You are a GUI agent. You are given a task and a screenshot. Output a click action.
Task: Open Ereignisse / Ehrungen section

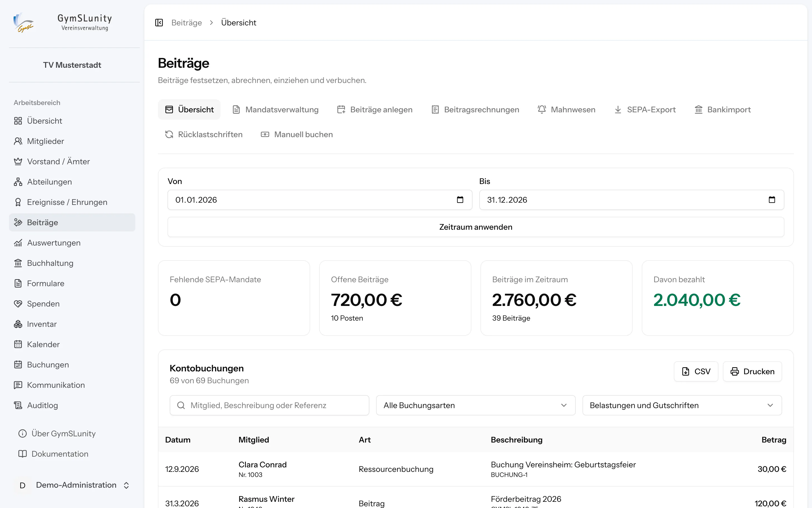click(x=72, y=202)
